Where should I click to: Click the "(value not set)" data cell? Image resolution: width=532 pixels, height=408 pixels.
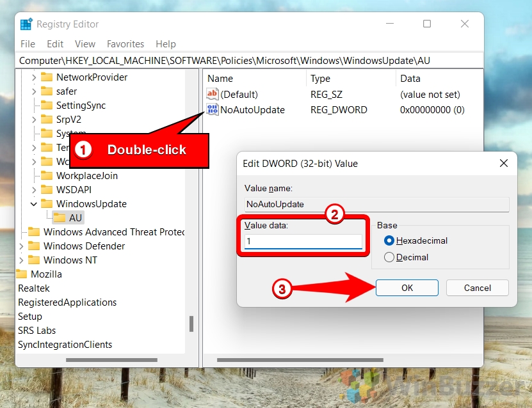[x=430, y=94]
